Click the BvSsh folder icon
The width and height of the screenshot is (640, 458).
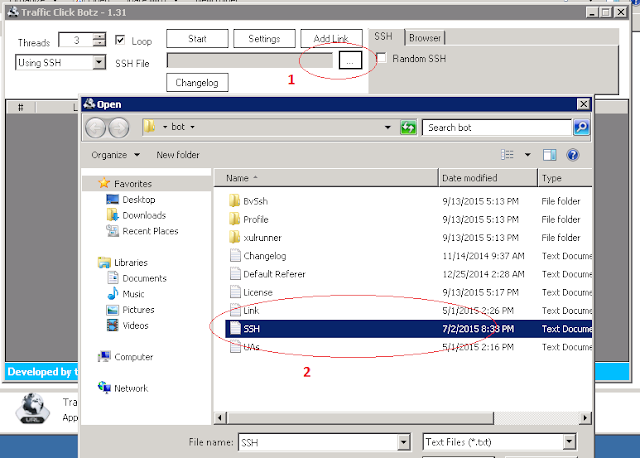pyautogui.click(x=234, y=201)
